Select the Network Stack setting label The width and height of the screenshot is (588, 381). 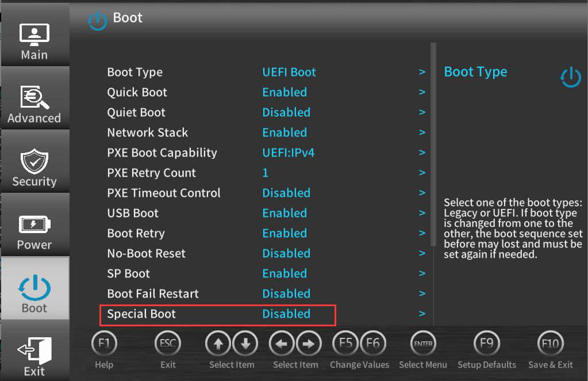point(147,132)
